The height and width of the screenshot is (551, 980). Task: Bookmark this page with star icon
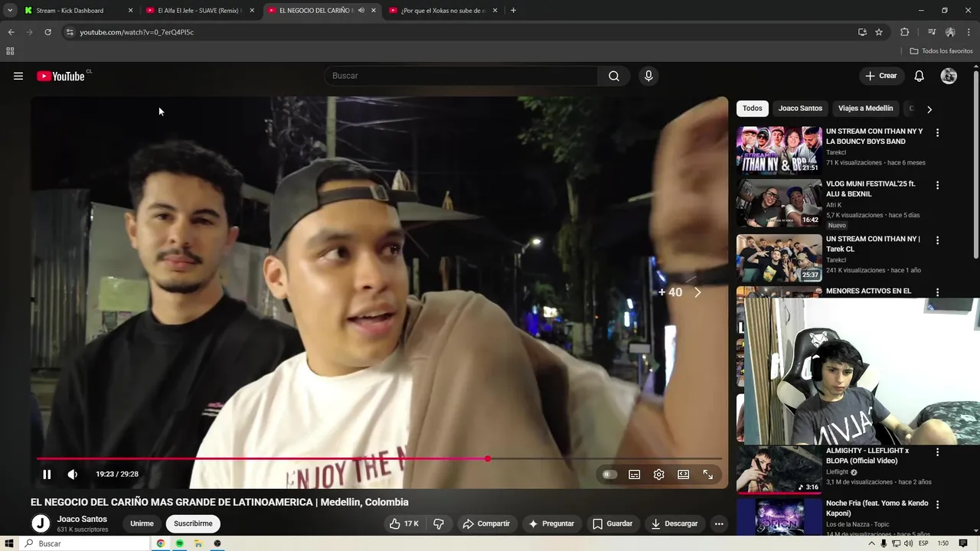pyautogui.click(x=879, y=32)
